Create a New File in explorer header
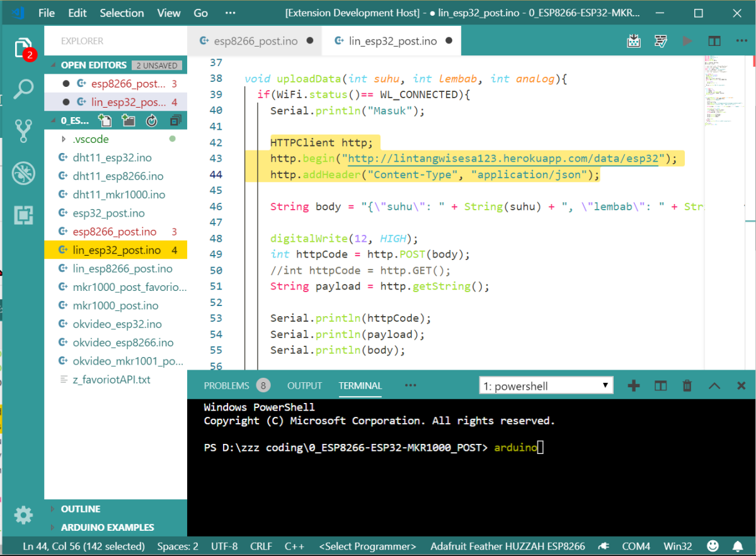The width and height of the screenshot is (756, 556). (105, 121)
